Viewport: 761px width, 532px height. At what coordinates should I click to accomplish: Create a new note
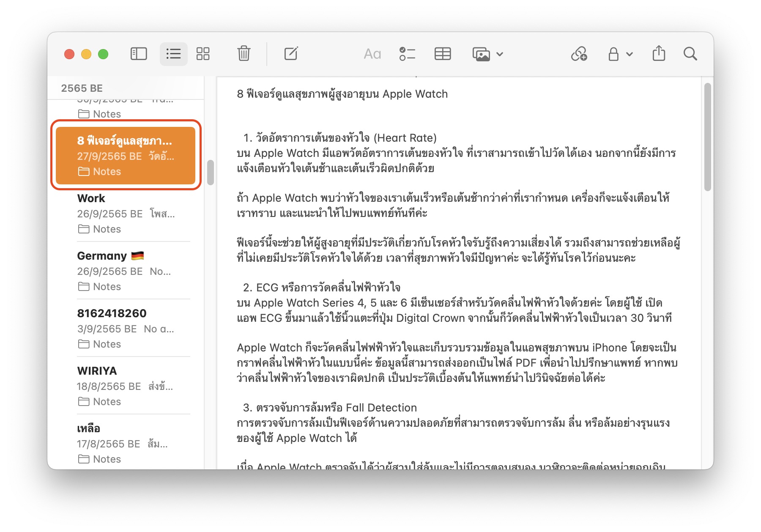(291, 54)
